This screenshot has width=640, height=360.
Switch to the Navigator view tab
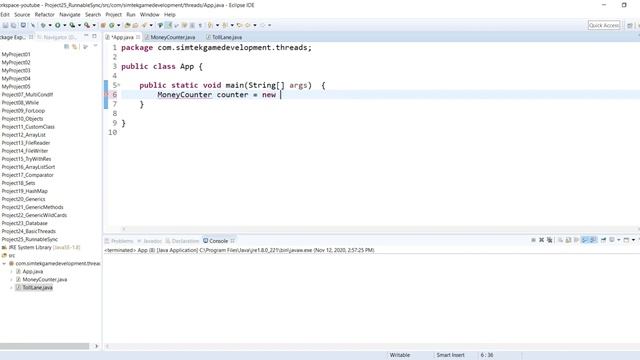coord(56,37)
